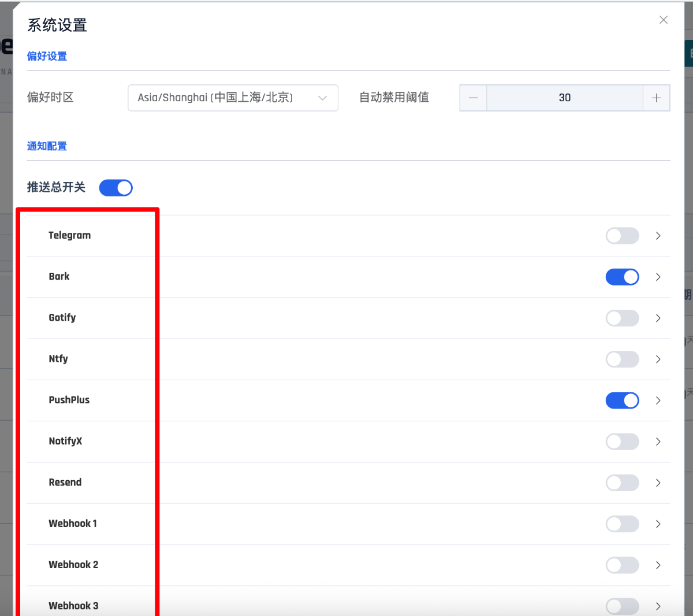Select the Webhook 2 channel label
The width and height of the screenshot is (693, 616).
(73, 565)
